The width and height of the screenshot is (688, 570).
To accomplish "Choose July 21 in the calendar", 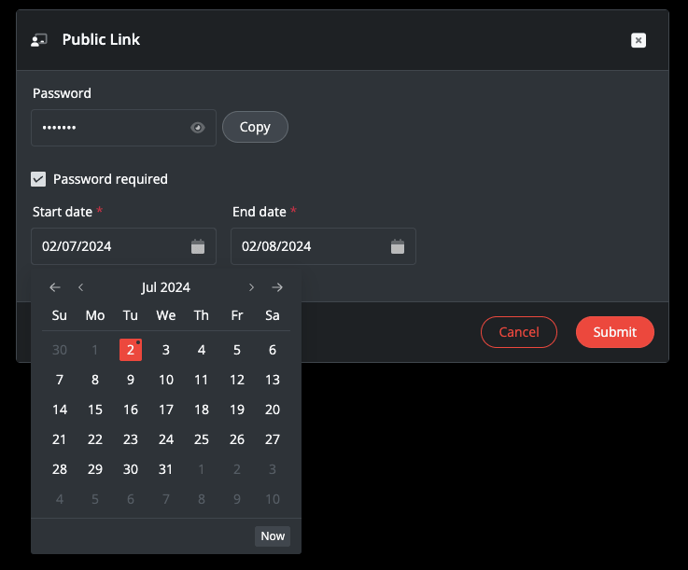I will point(60,439).
